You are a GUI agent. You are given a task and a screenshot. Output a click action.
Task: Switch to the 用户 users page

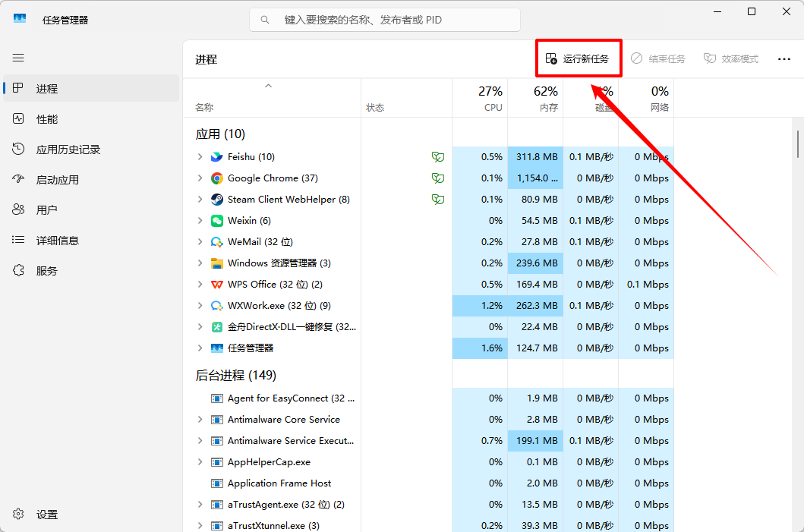pos(91,209)
